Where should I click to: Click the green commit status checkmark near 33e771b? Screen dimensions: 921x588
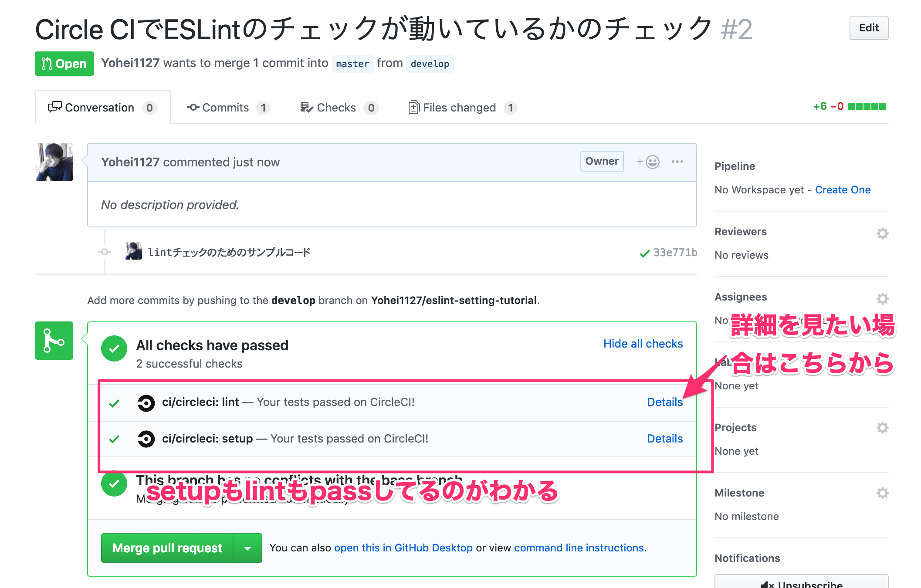point(644,253)
